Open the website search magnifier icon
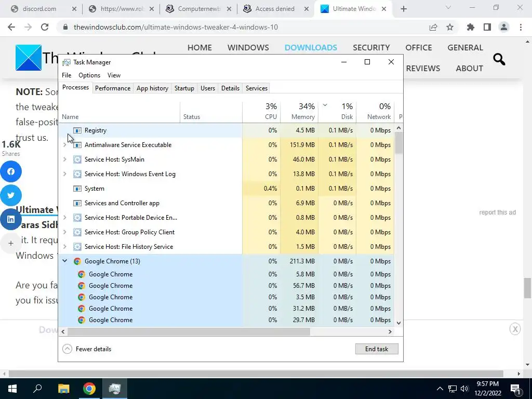The height and width of the screenshot is (399, 532). [x=499, y=59]
